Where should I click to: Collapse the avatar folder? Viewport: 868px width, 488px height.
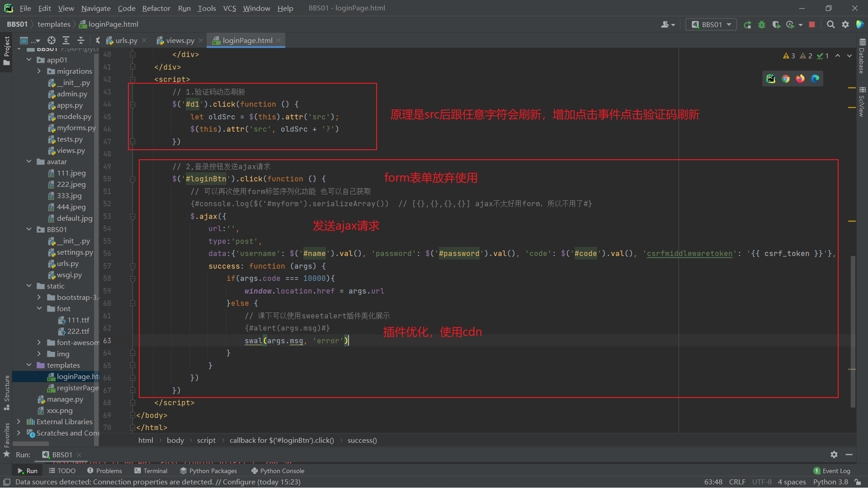pos(29,161)
